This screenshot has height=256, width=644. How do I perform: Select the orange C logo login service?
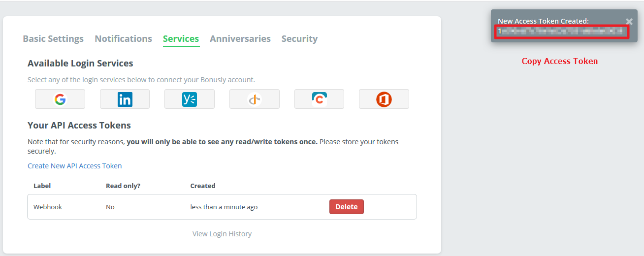pos(319,99)
